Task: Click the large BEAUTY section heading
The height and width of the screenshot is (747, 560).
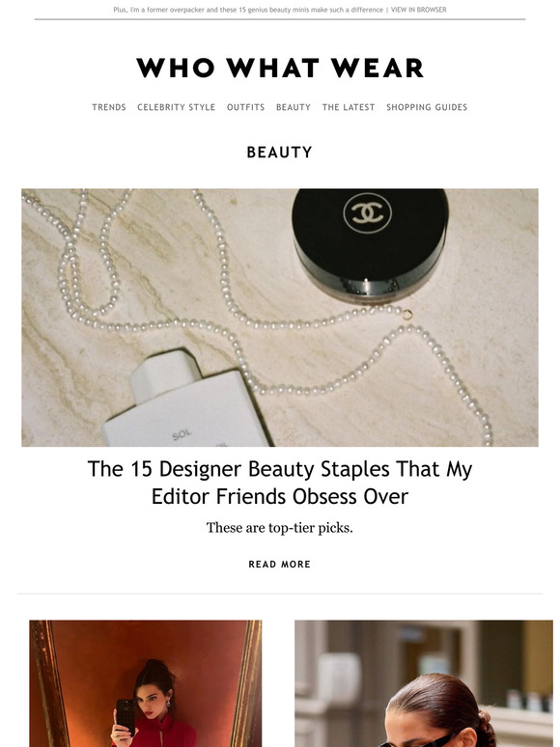Action: pos(280,152)
